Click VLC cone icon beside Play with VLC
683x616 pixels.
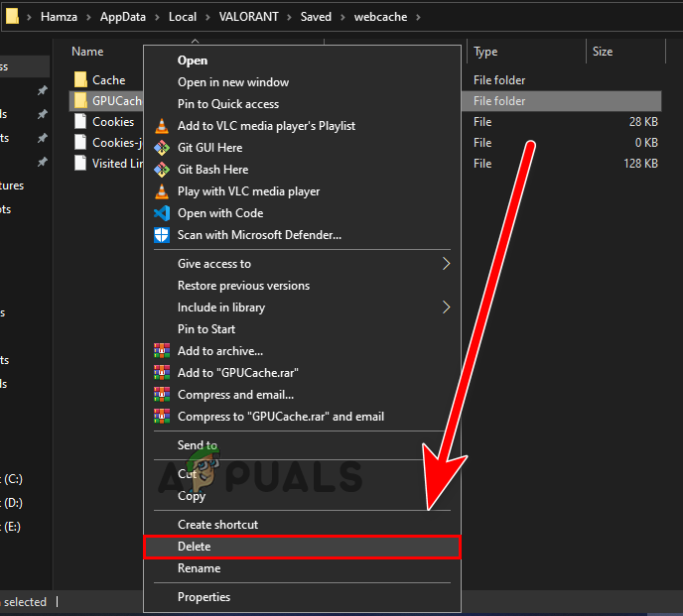[x=162, y=191]
